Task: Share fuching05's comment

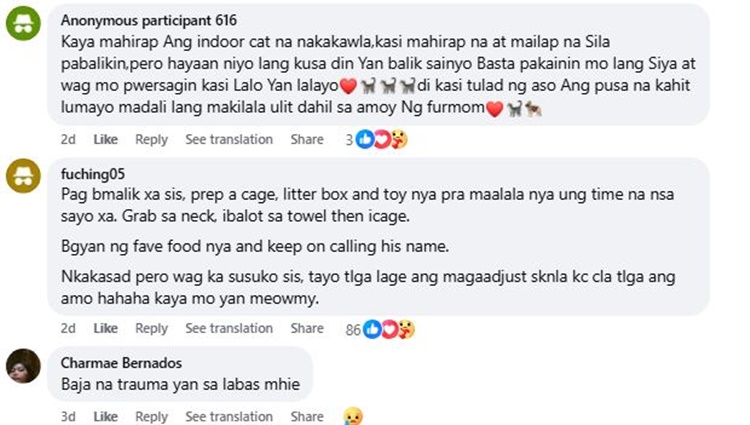Action: pyautogui.click(x=307, y=328)
